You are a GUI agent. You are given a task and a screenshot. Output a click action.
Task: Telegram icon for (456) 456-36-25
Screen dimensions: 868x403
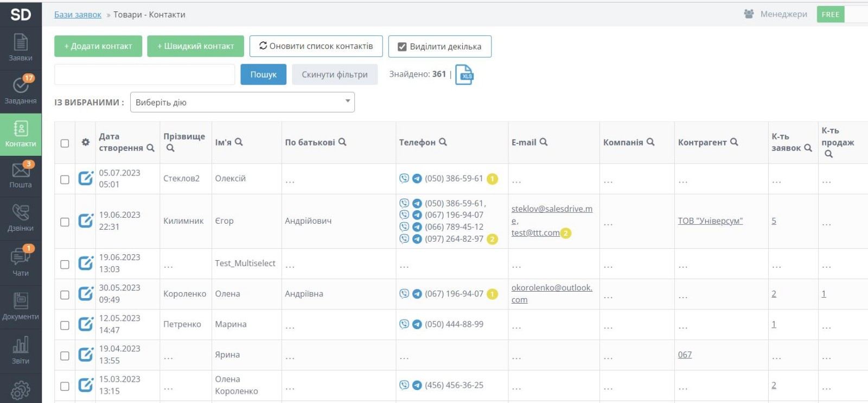(x=417, y=385)
